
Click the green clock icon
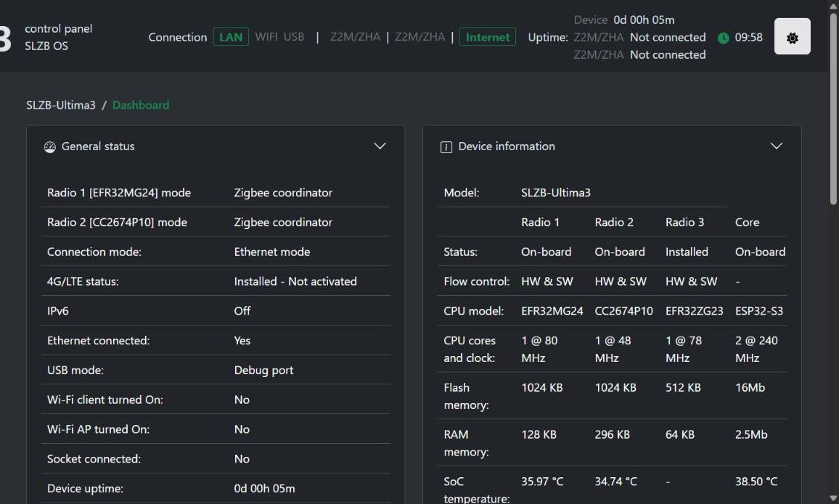coord(723,38)
